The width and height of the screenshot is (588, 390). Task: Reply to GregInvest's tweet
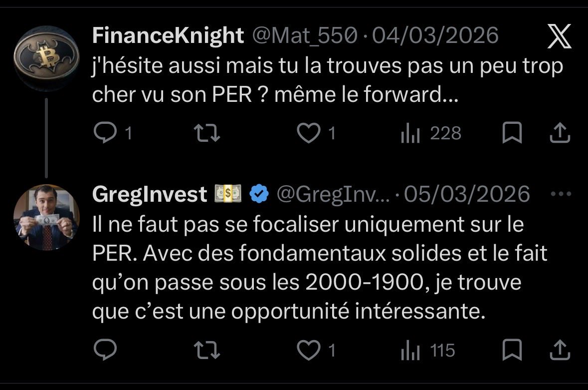point(104,350)
